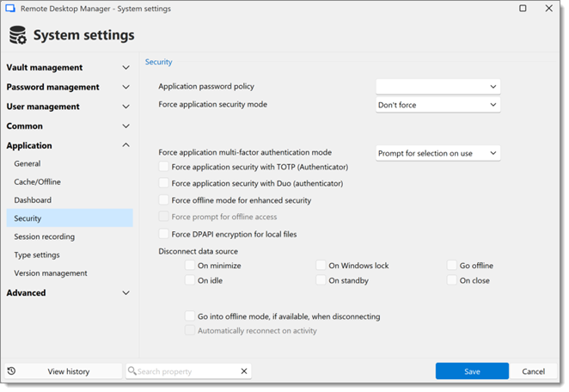Click the search magnifier icon
Screen dimensions: 569x392
[132, 371]
